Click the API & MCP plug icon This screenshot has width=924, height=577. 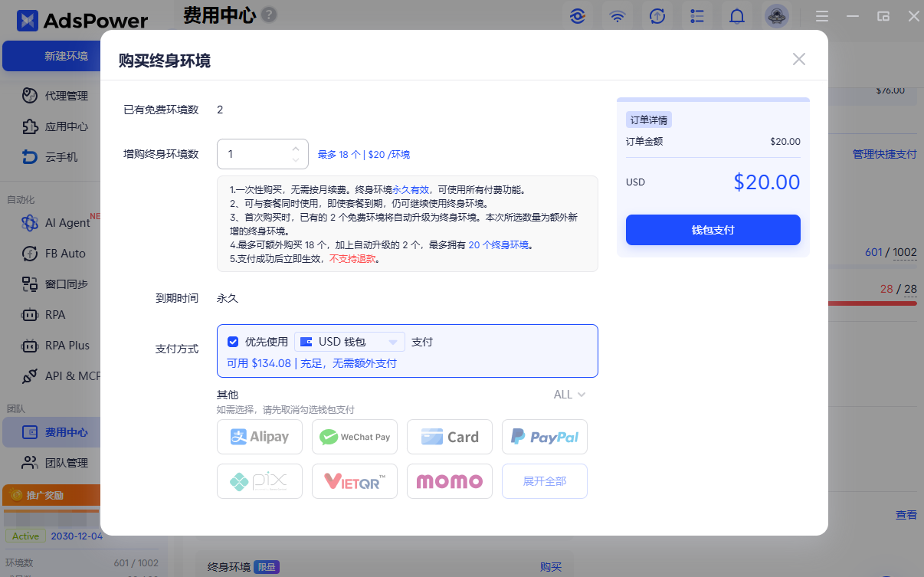pos(30,376)
